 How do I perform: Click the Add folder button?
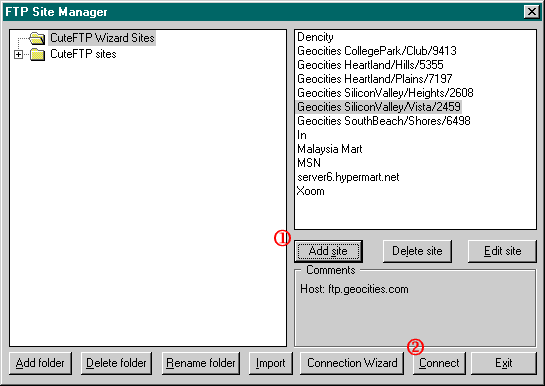(x=40, y=363)
